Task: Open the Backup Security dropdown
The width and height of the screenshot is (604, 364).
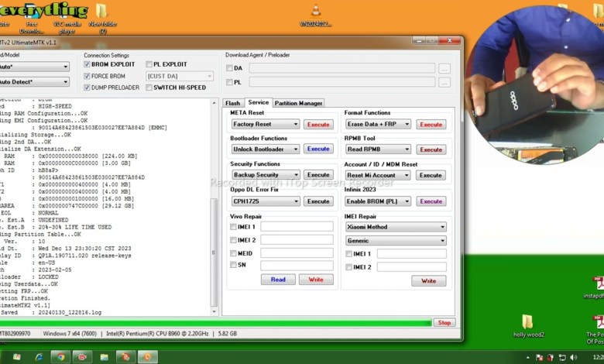Action: pos(266,175)
